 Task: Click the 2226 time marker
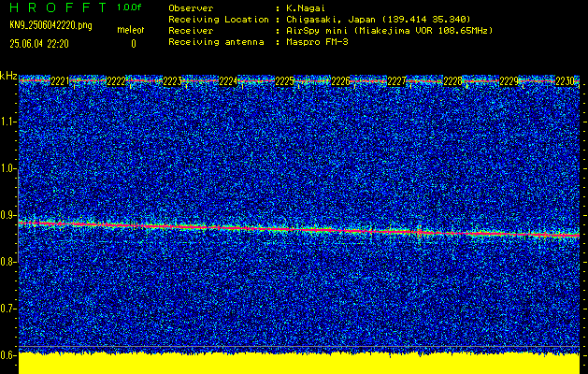point(340,81)
